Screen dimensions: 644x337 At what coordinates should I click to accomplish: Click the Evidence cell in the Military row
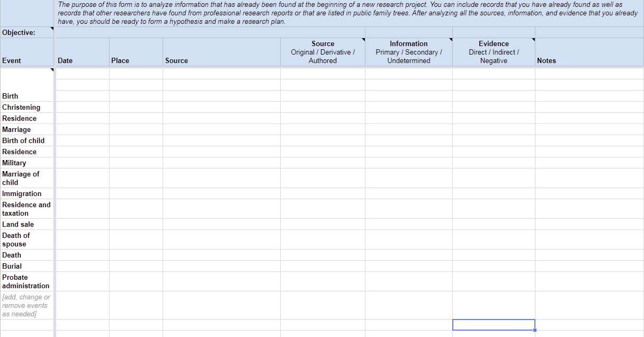pos(494,163)
